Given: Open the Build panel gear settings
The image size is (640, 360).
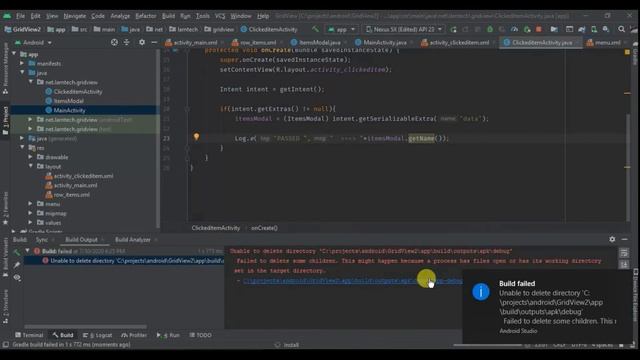Looking at the screenshot, I should pos(612,240).
